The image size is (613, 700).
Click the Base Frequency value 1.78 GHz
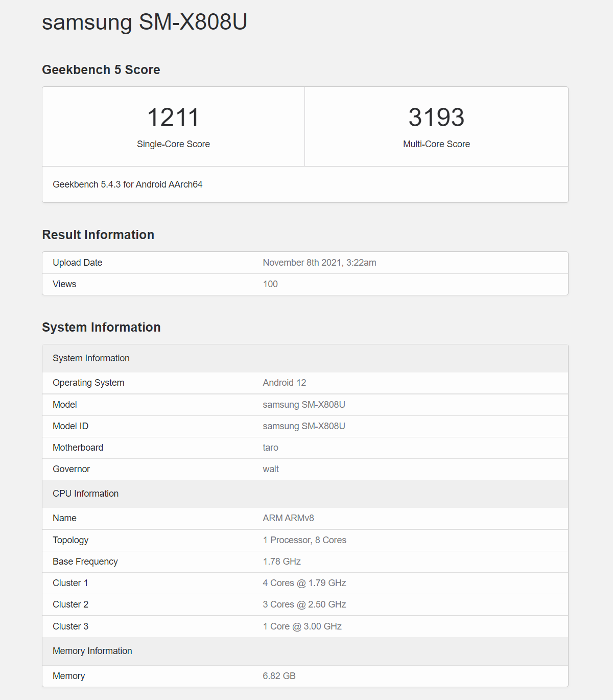pos(281,562)
